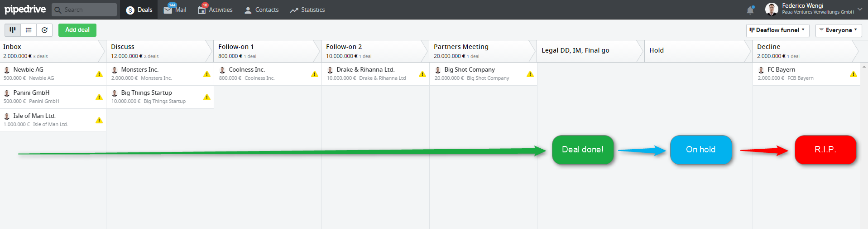Open Activities calendar icon

coord(202,10)
